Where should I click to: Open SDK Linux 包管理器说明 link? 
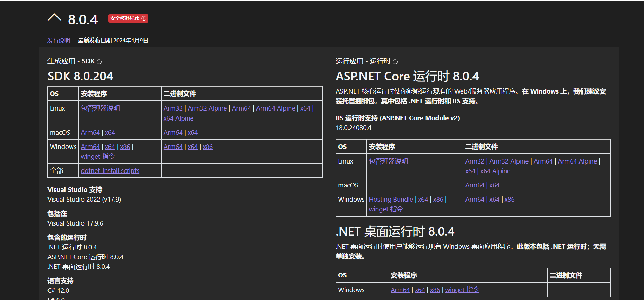[100, 108]
